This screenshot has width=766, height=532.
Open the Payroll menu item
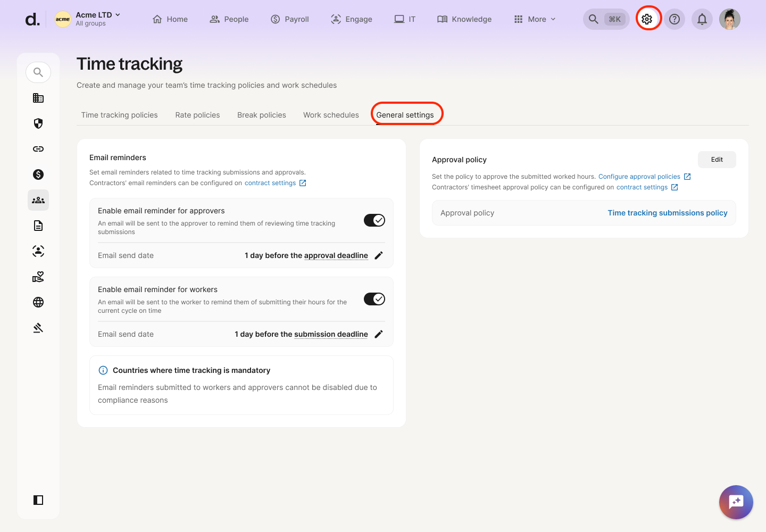coord(290,19)
